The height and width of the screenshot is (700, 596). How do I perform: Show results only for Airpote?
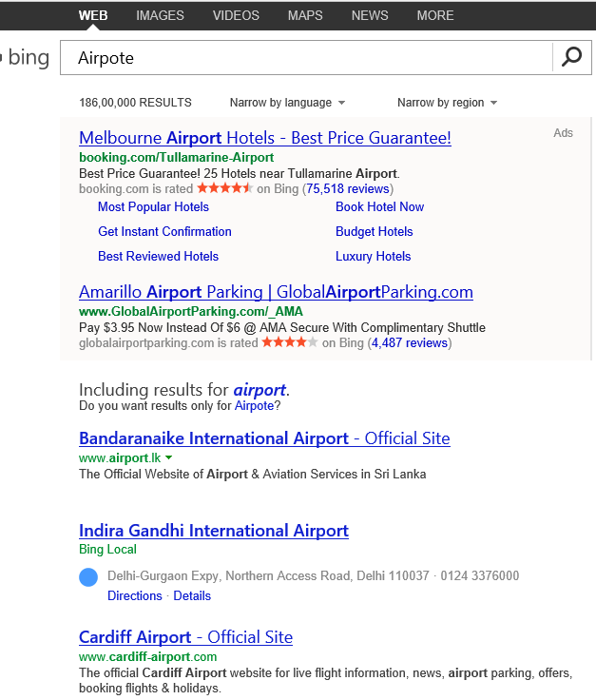253,406
